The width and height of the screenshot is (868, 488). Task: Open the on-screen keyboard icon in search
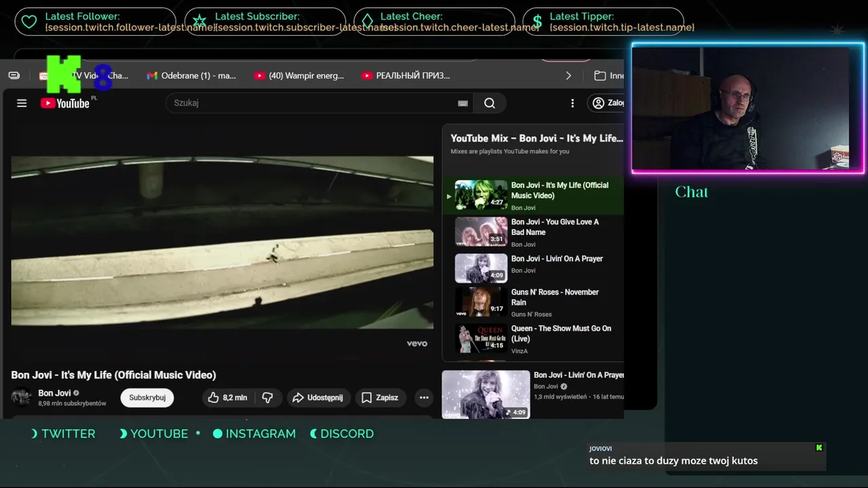[x=462, y=103]
